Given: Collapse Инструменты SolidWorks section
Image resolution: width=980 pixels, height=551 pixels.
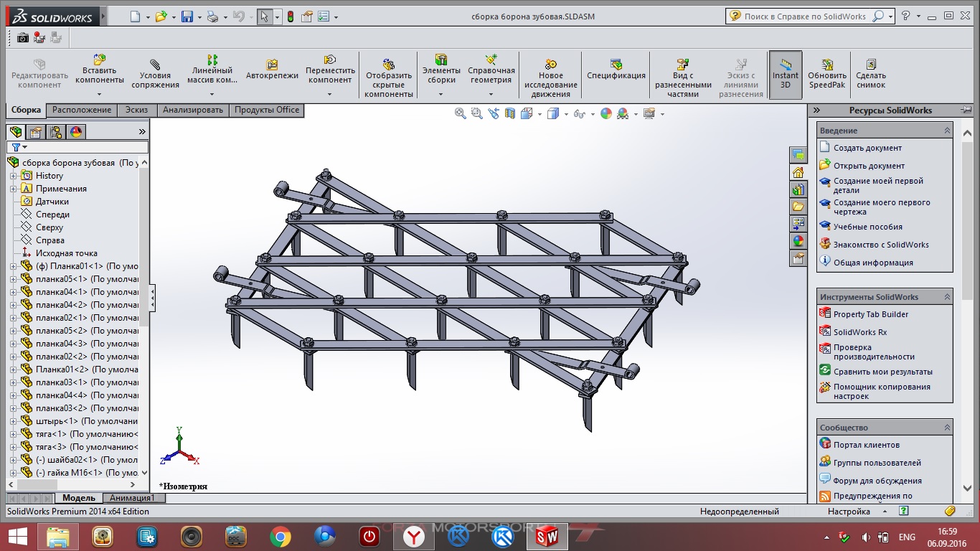Looking at the screenshot, I should (947, 297).
